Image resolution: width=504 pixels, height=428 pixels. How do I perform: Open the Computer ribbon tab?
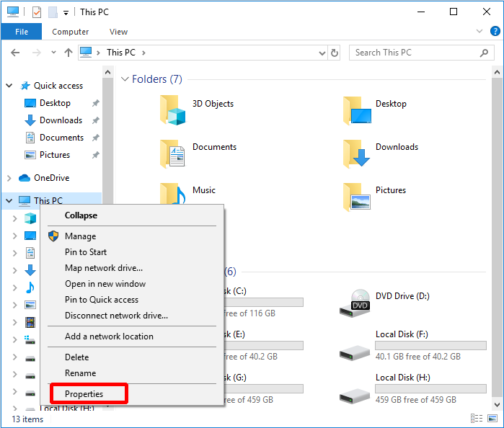71,32
